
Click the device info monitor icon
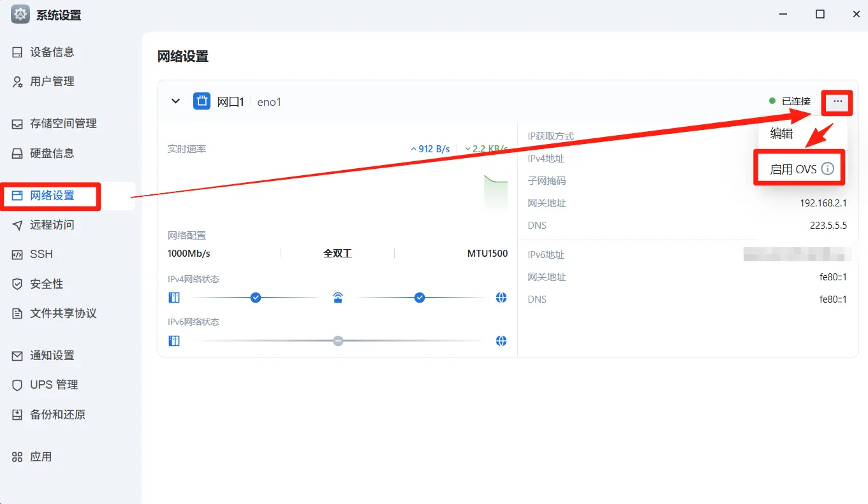(x=18, y=52)
